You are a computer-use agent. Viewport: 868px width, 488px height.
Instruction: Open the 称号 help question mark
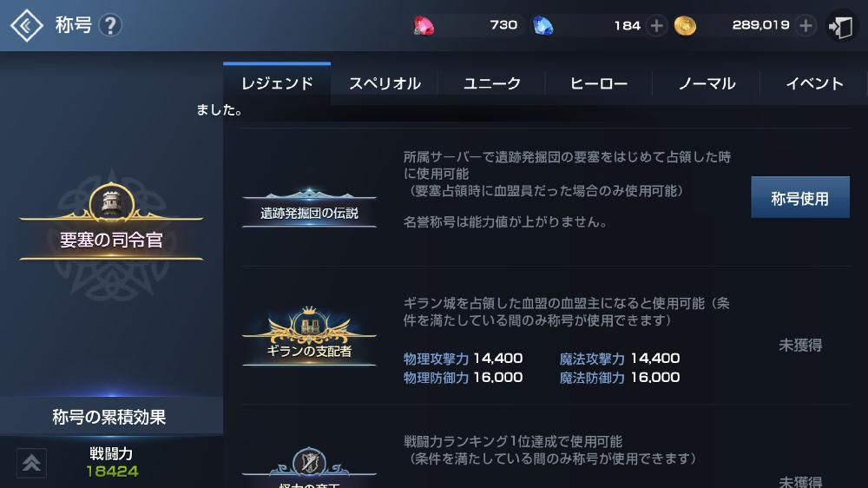[x=110, y=25]
